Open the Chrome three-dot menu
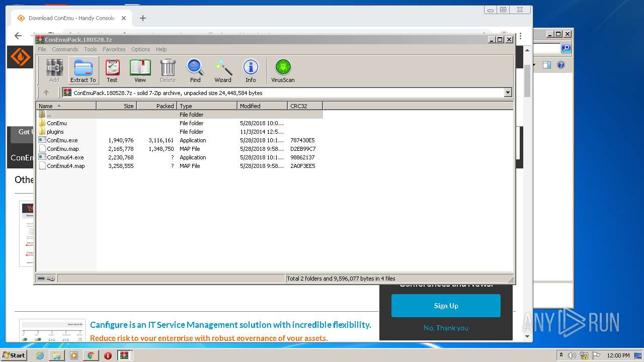The image size is (644, 362). pyautogui.click(x=520, y=36)
